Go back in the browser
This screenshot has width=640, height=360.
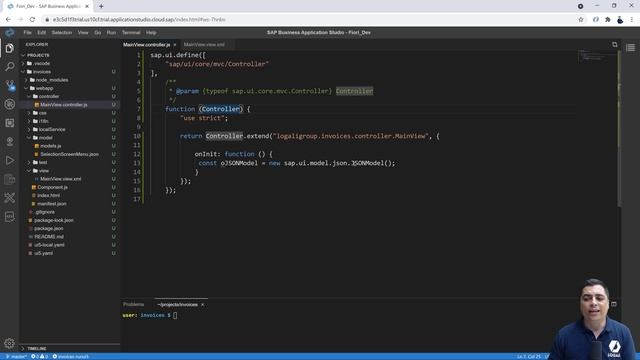point(9,20)
